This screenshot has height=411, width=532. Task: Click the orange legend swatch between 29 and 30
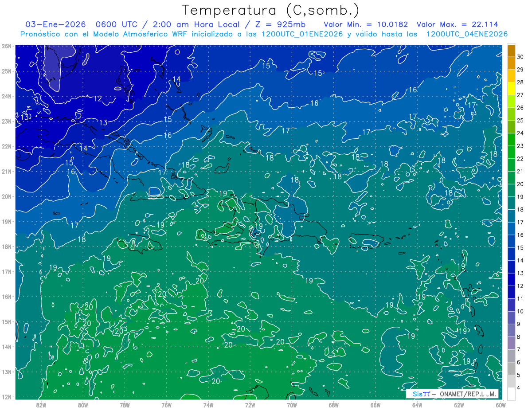coord(511,62)
